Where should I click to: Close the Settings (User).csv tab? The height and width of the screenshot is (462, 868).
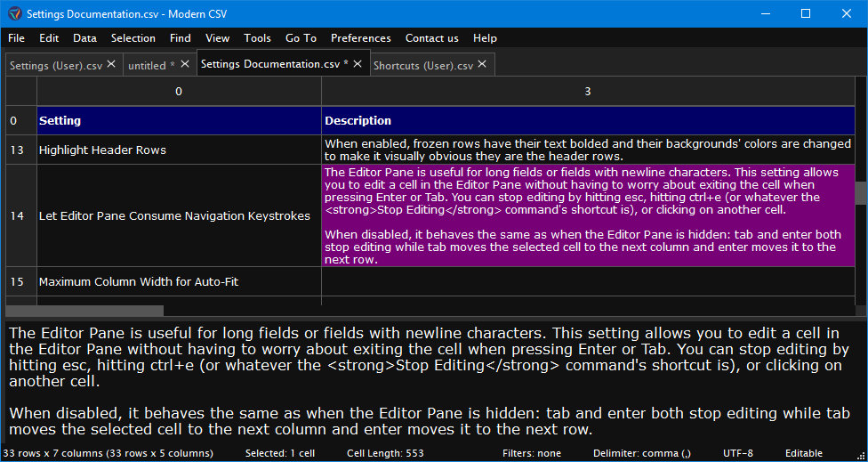[111, 64]
